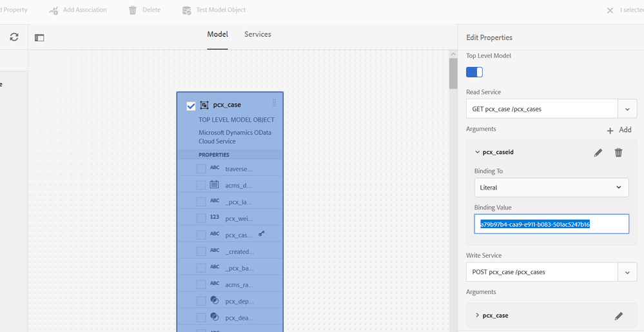Click the Binding Value input field
The height and width of the screenshot is (332, 644).
point(551,224)
